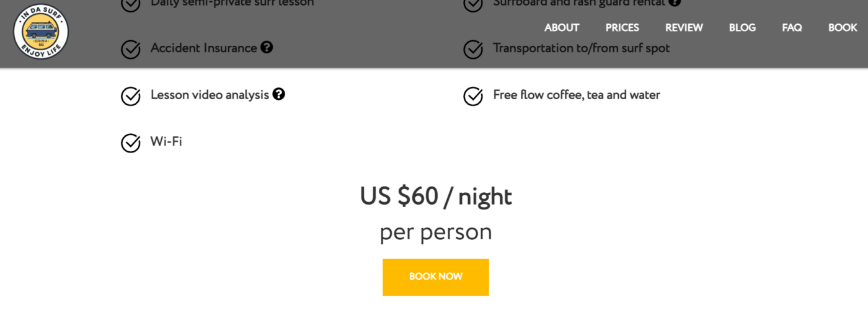Image resolution: width=868 pixels, height=323 pixels.
Task: Click the Free flow coffee, tea and water text
Action: click(x=576, y=95)
